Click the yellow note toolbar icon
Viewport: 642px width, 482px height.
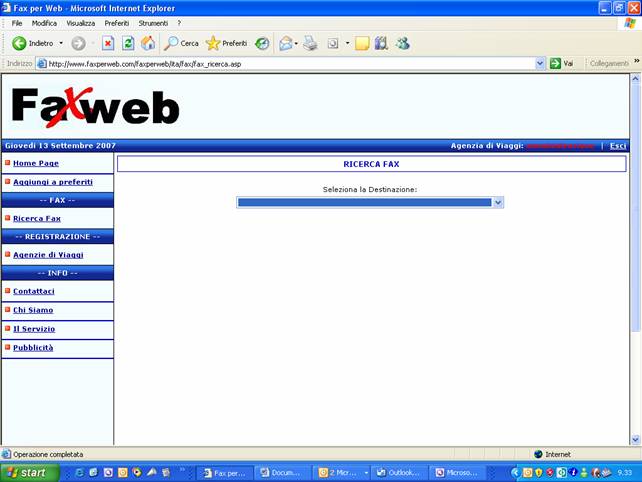362,43
